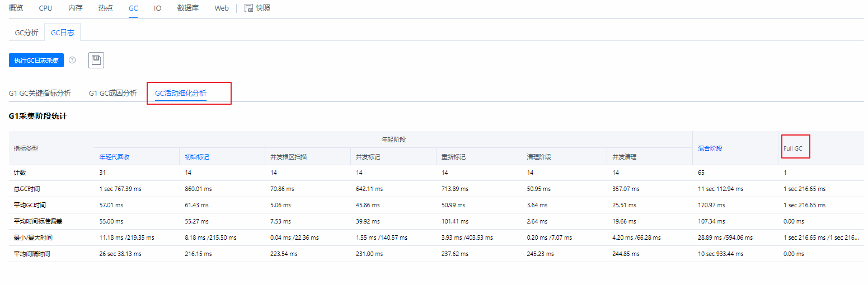
Task: Open G1 GC成因分析 tab
Action: click(113, 93)
